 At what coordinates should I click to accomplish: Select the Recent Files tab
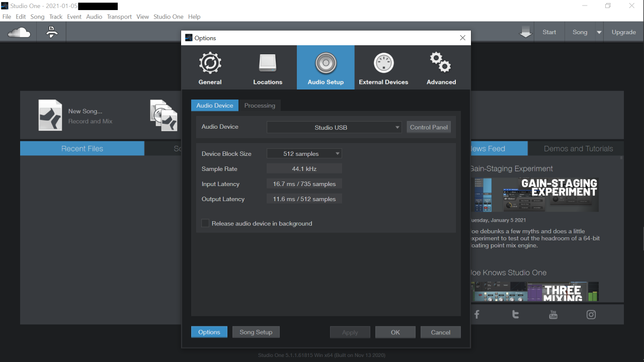pyautogui.click(x=82, y=148)
